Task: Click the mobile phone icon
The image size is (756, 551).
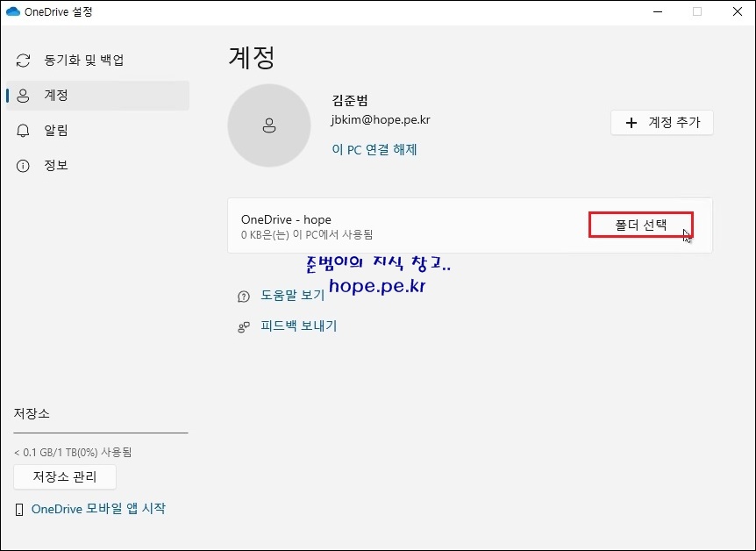Action: (19, 510)
